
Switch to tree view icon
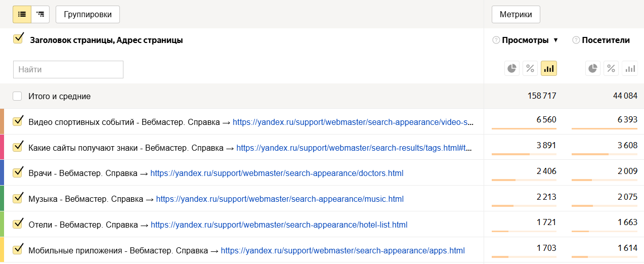click(40, 14)
